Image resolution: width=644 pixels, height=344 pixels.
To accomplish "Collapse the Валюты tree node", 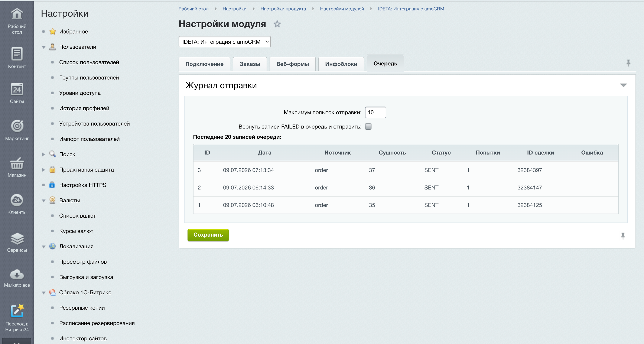I will tap(43, 201).
